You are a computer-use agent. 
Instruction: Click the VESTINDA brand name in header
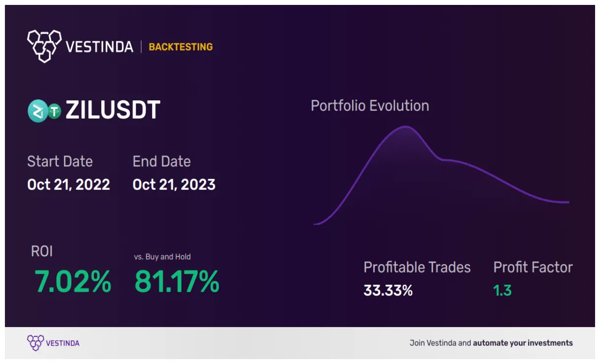pos(99,47)
